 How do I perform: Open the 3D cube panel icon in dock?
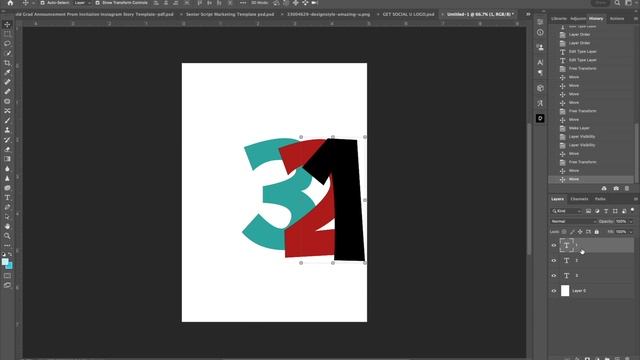click(x=540, y=88)
